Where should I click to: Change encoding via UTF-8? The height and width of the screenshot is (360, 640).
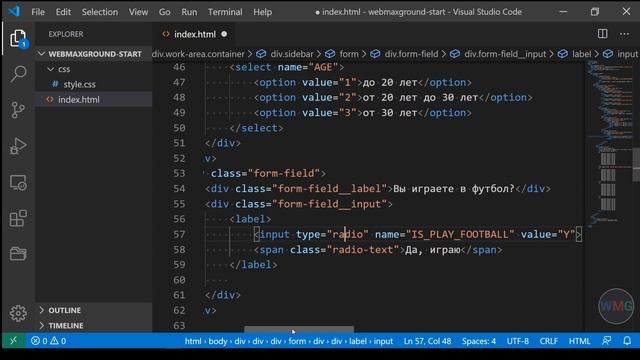pos(518,341)
